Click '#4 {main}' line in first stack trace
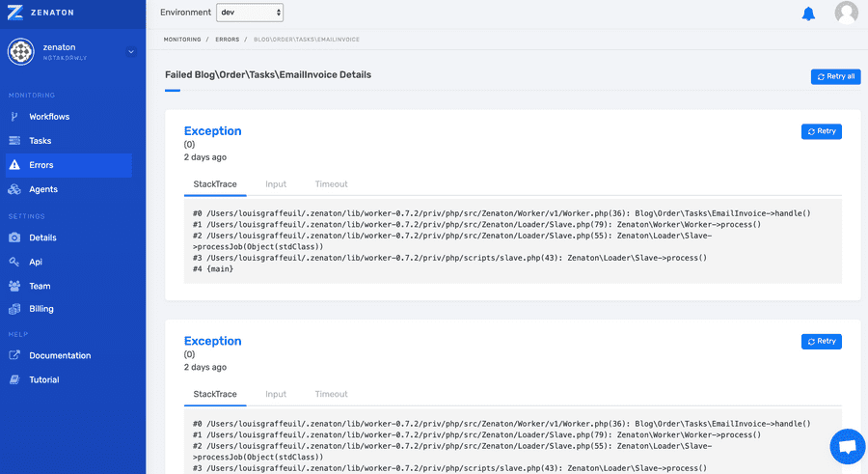Image resolution: width=868 pixels, height=474 pixels. coord(213,269)
